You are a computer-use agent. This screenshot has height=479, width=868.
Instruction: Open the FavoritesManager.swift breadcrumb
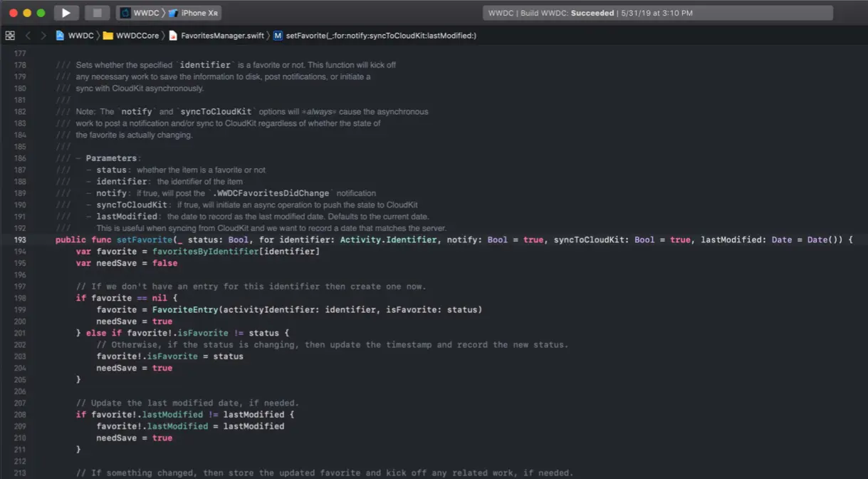[x=216, y=35]
